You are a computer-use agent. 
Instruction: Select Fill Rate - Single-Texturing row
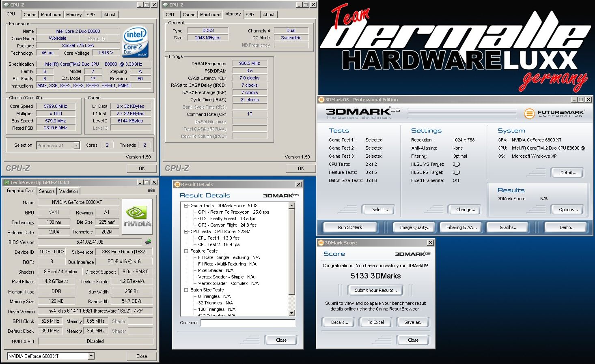229,257
